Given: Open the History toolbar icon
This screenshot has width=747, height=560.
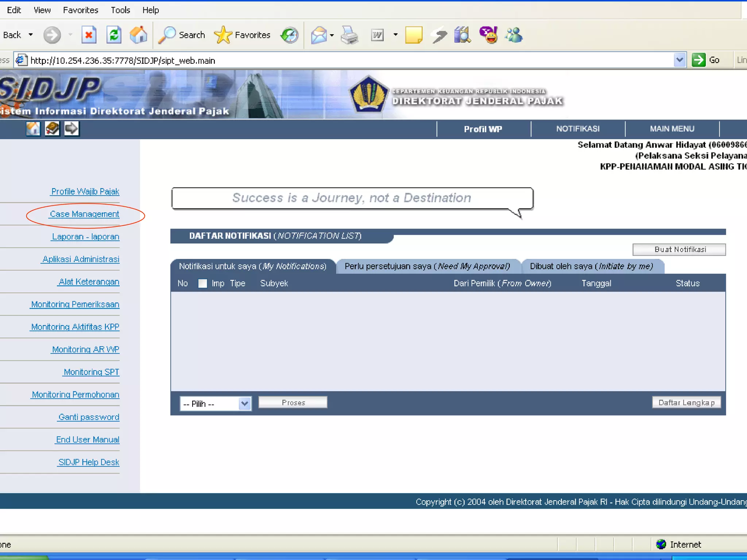Looking at the screenshot, I should tap(290, 35).
